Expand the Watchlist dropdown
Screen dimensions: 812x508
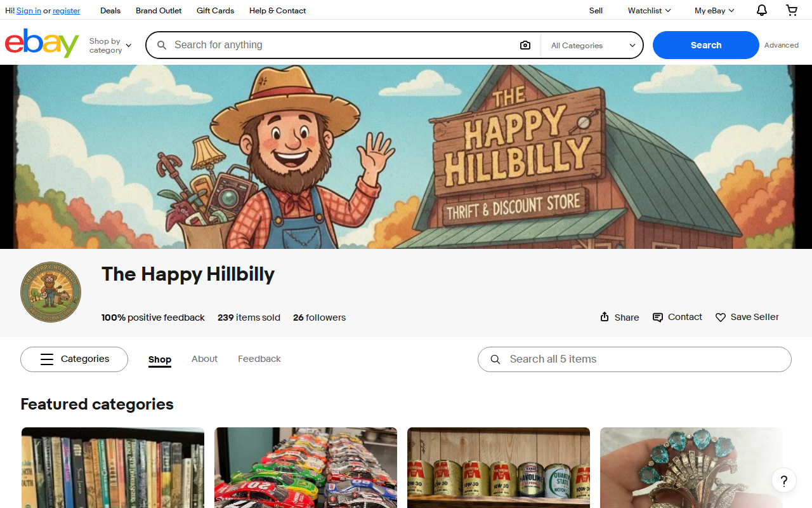(x=649, y=11)
